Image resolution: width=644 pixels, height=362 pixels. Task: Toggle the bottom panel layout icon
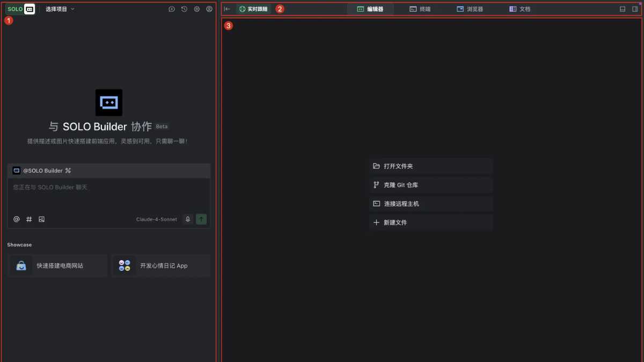(x=623, y=9)
